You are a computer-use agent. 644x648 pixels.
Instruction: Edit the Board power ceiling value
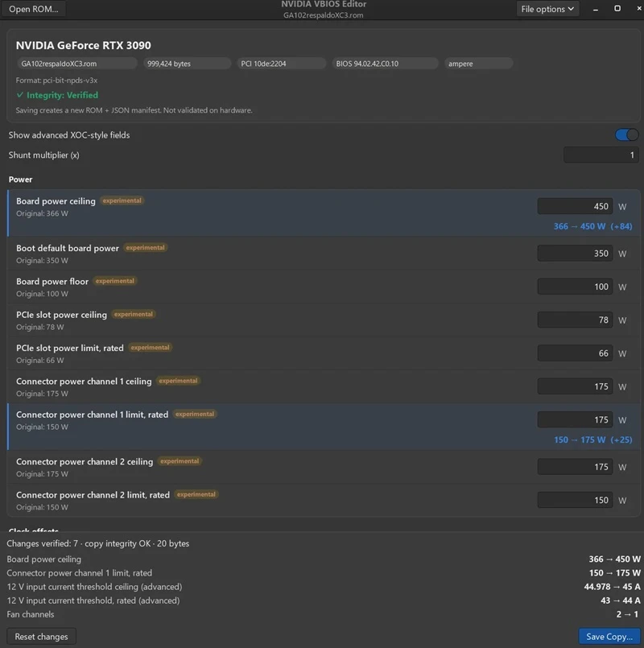click(x=575, y=206)
